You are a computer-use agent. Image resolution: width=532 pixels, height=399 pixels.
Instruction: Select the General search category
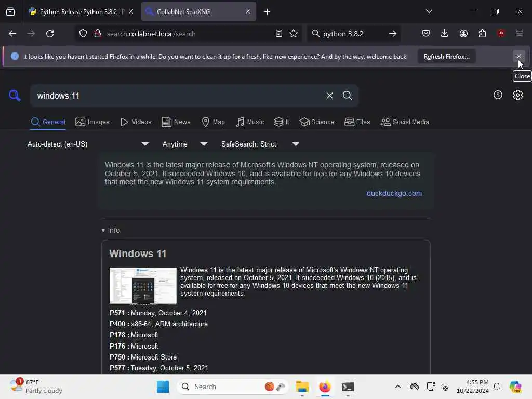click(48, 122)
